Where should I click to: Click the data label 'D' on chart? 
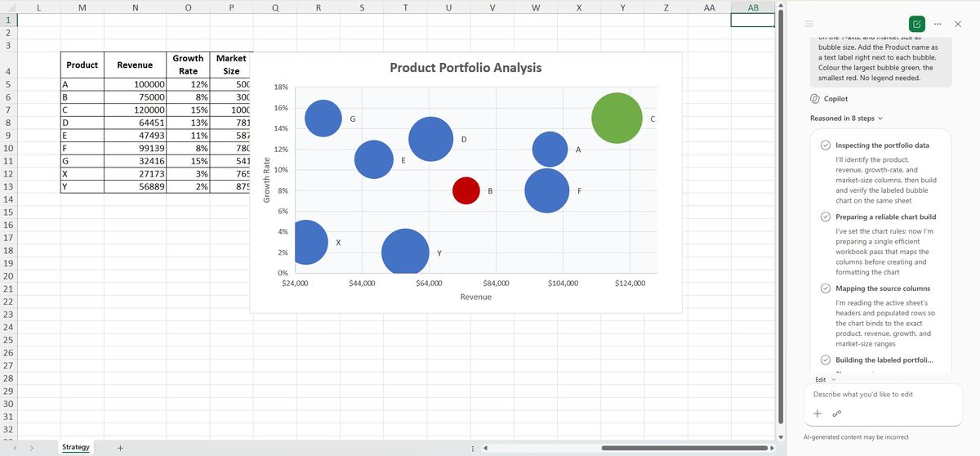click(464, 140)
